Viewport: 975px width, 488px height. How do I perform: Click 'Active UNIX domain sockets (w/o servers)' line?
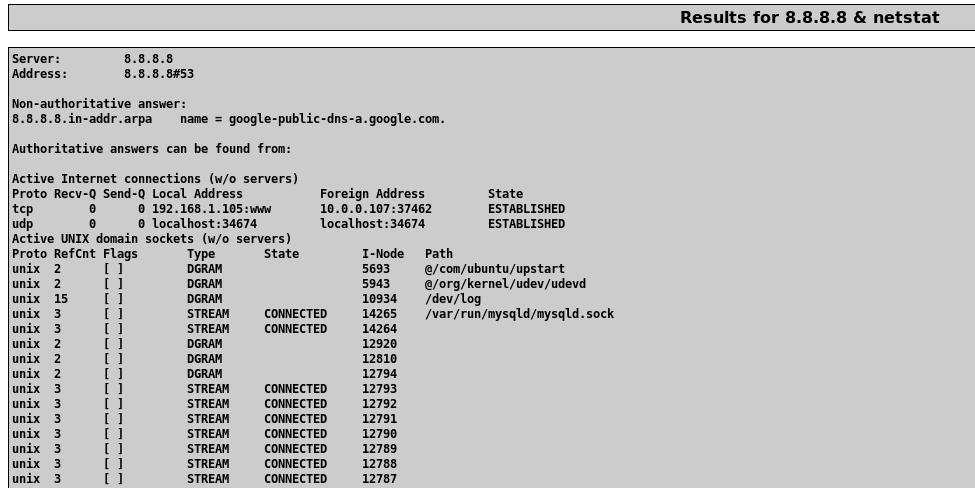click(x=152, y=239)
